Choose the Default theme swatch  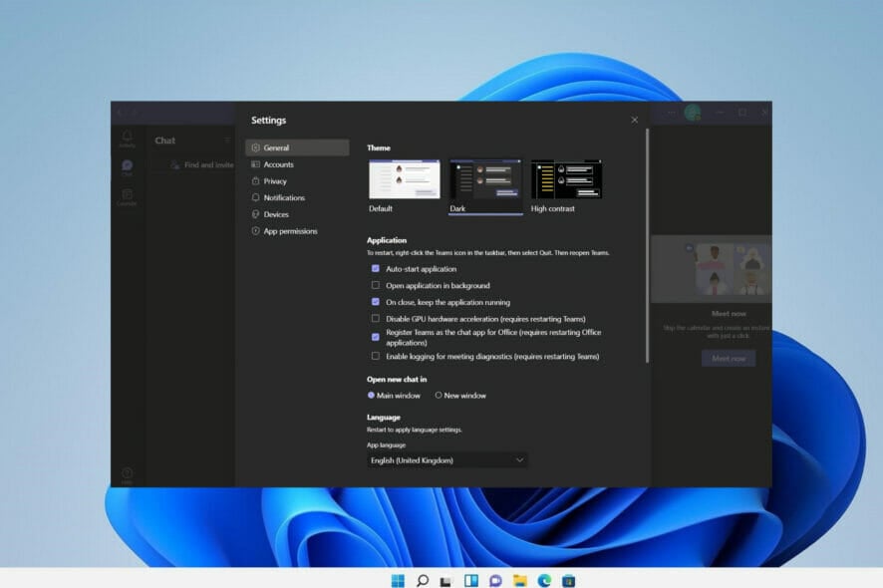click(x=404, y=179)
